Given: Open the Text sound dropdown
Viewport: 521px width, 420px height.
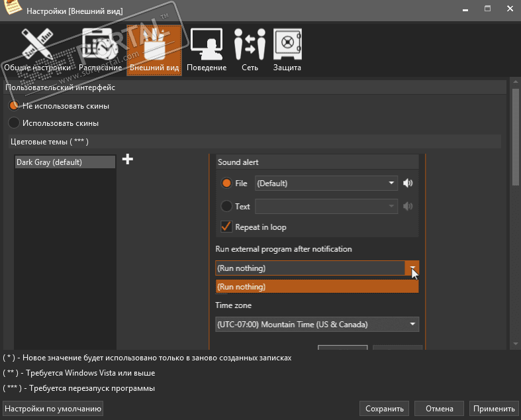Looking at the screenshot, I should coord(326,206).
